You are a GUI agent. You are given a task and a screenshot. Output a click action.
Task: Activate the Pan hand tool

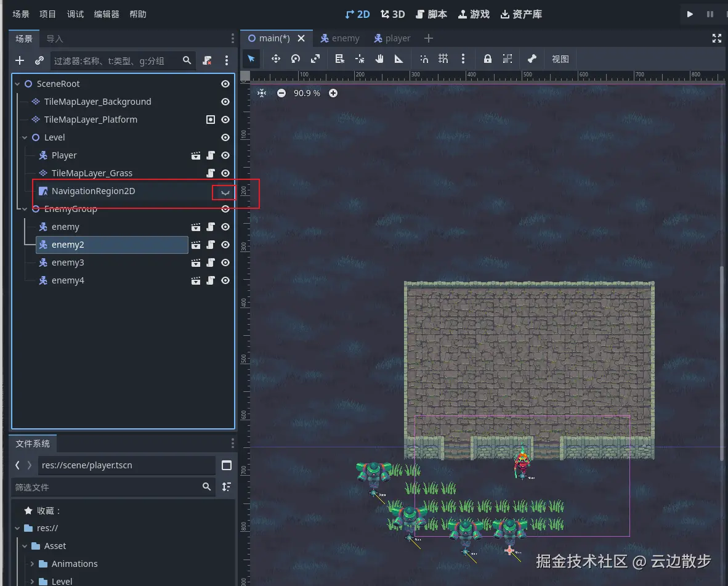[x=379, y=59]
